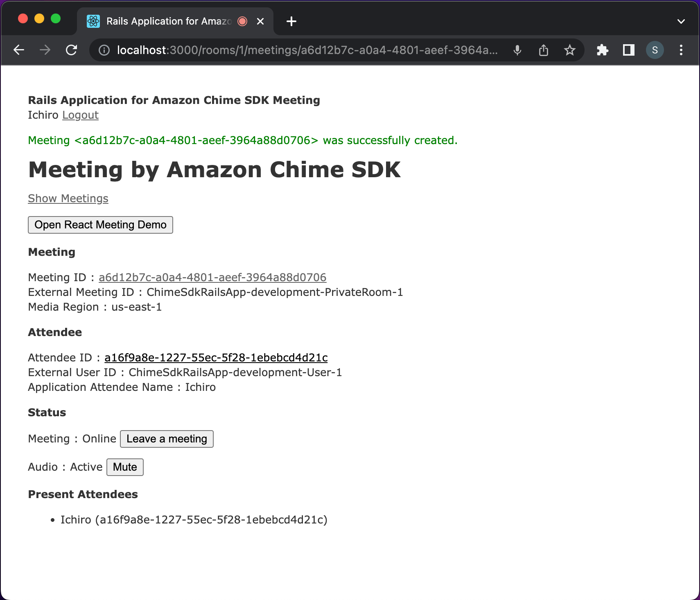Select the Rails Application for Amazon tab
Viewport: 700px width, 600px height.
[x=175, y=21]
